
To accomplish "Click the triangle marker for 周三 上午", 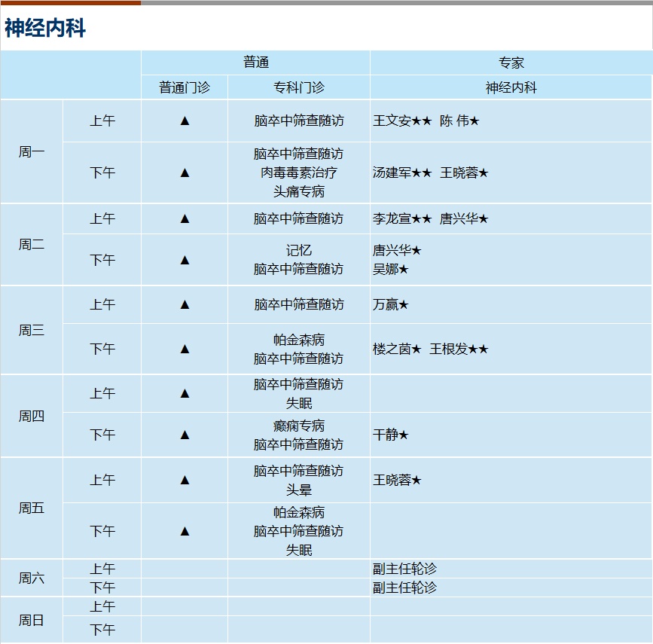I will point(185,304).
